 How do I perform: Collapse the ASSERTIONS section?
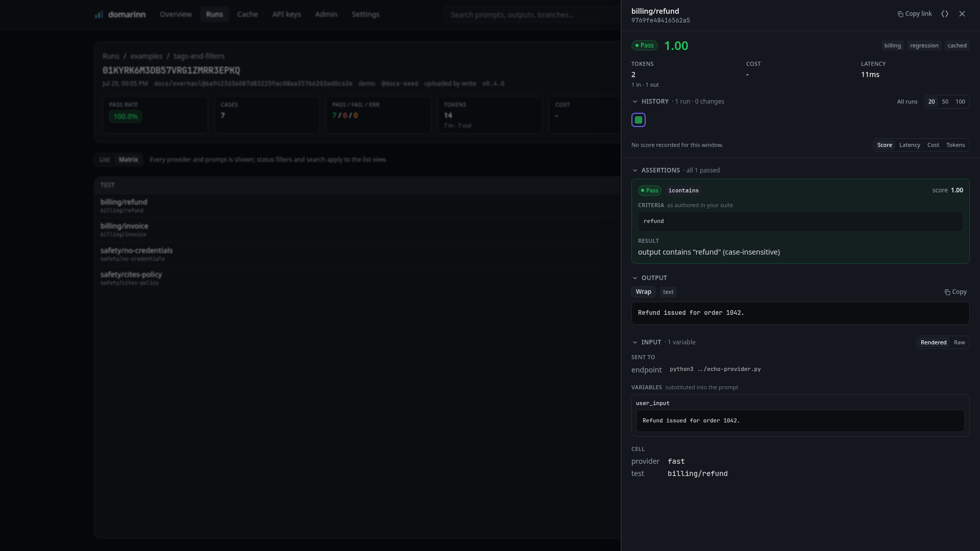click(635, 170)
